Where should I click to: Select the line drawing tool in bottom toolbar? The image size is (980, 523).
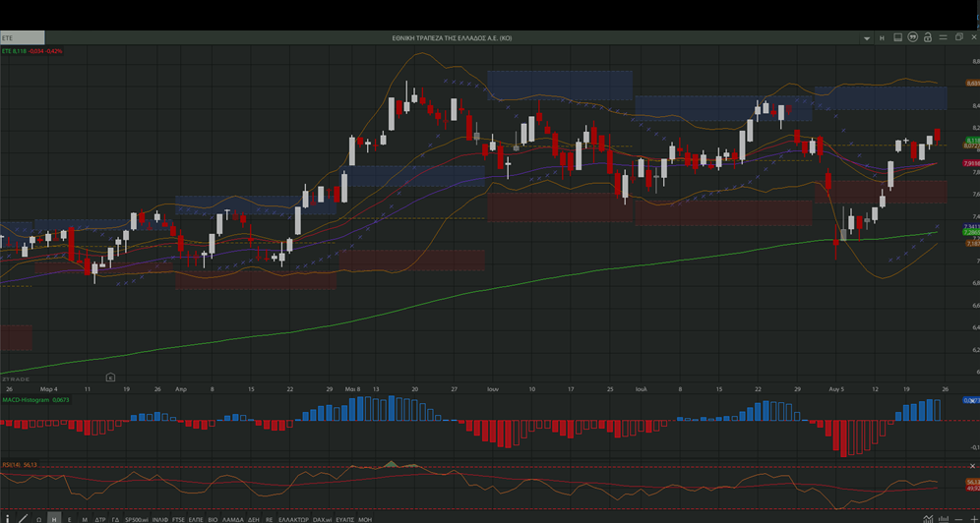(x=24, y=519)
